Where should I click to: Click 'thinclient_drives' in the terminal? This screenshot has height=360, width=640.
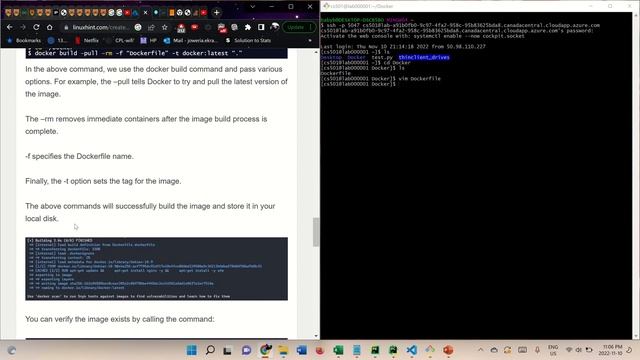tap(424, 58)
